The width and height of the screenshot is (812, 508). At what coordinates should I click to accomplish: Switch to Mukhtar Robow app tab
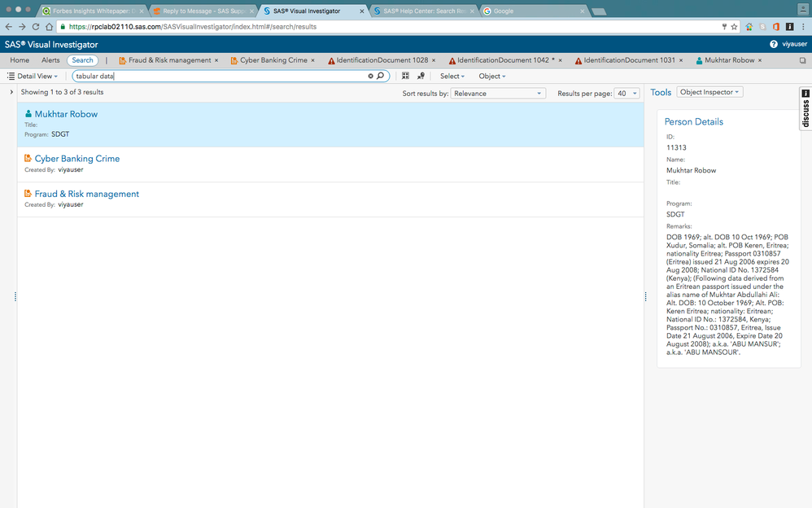click(x=729, y=60)
